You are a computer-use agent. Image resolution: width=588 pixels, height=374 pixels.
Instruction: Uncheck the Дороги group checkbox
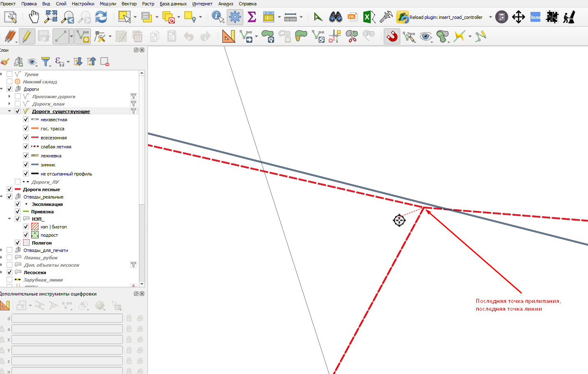pos(9,89)
